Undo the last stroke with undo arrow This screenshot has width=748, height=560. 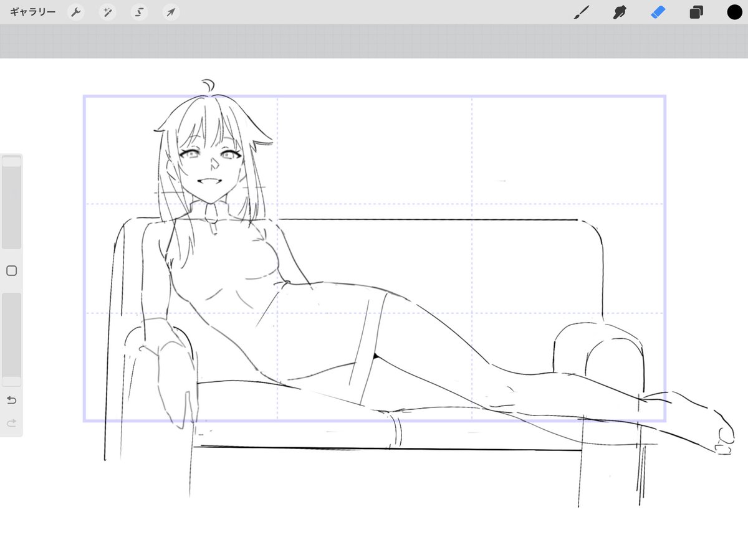[11, 399]
